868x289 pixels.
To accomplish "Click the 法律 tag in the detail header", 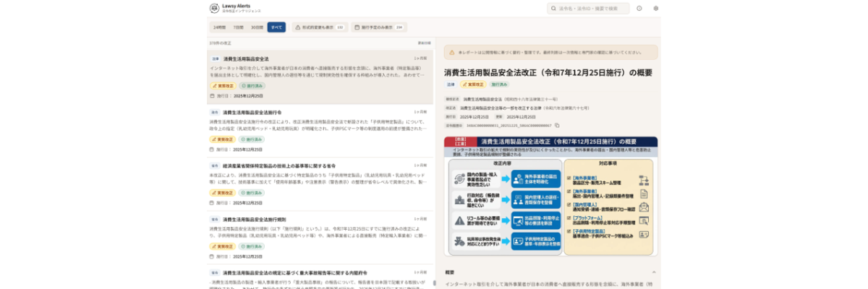I will coord(451,85).
